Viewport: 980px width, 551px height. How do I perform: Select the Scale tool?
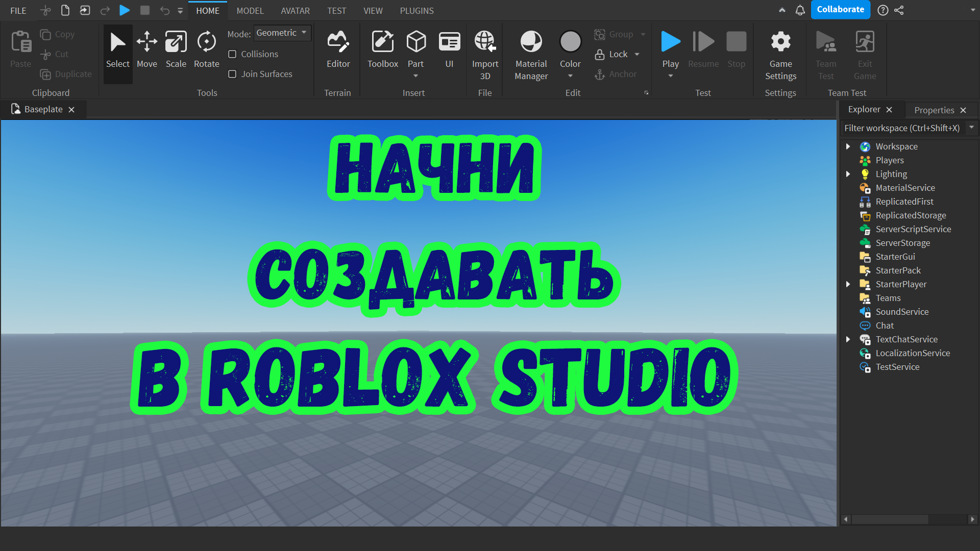[x=176, y=48]
